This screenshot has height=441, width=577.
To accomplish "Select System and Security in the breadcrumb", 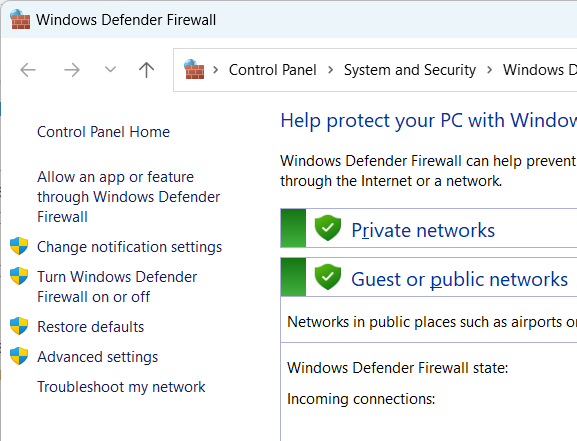I will (x=410, y=70).
